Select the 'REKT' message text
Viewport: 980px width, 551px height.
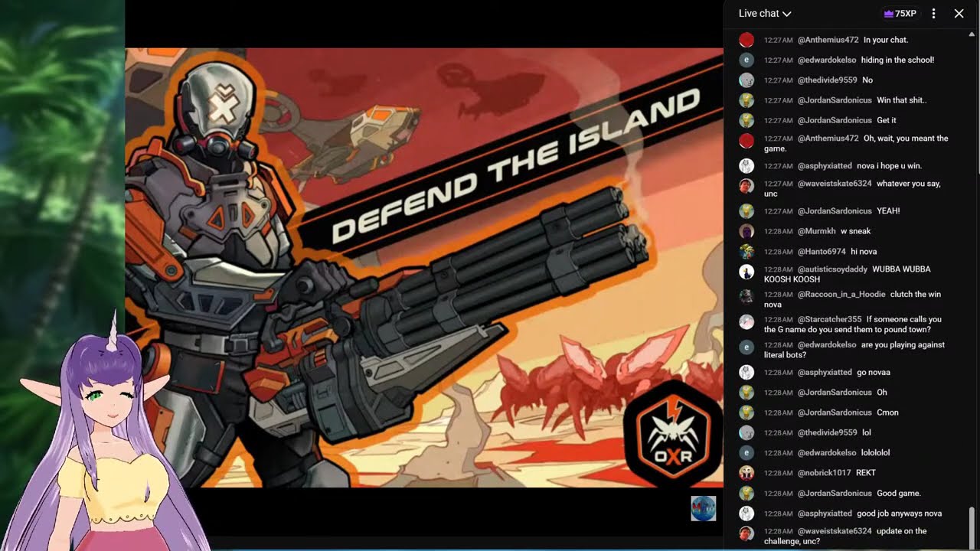coord(866,473)
